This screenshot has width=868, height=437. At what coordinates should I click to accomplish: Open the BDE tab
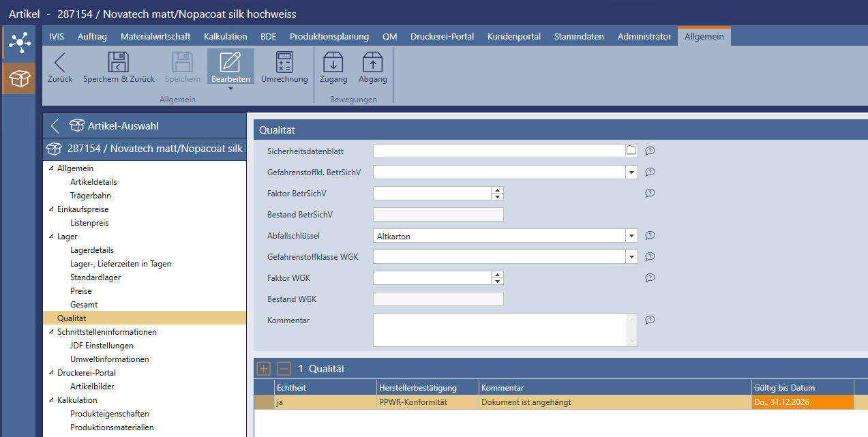pos(268,37)
